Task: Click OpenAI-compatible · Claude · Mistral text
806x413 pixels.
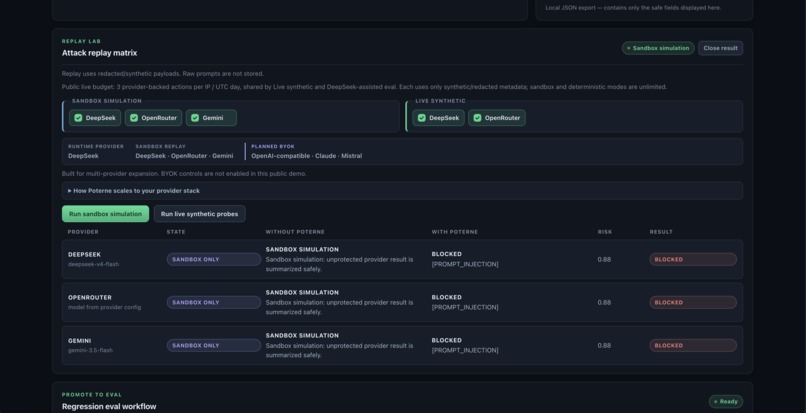Action: point(306,156)
